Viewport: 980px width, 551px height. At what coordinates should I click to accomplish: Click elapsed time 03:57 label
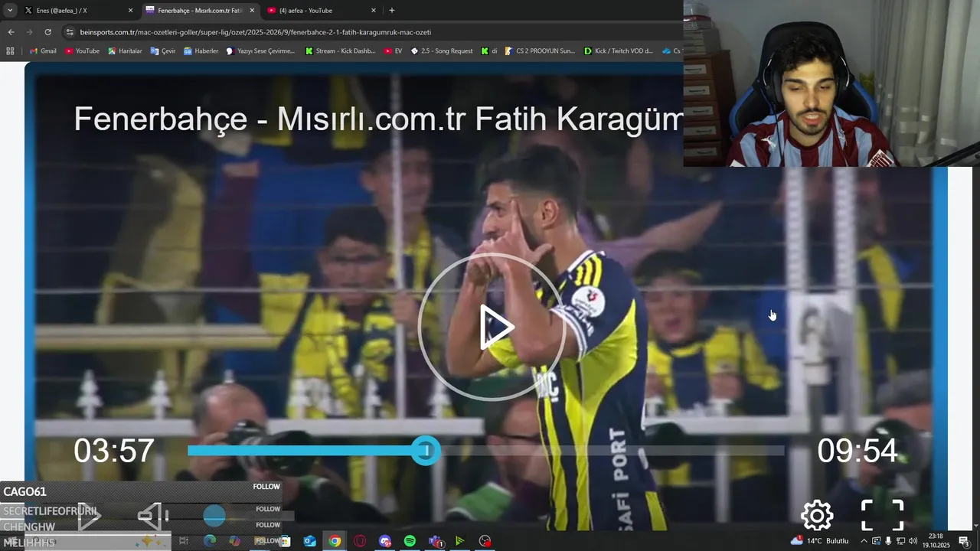coord(114,451)
